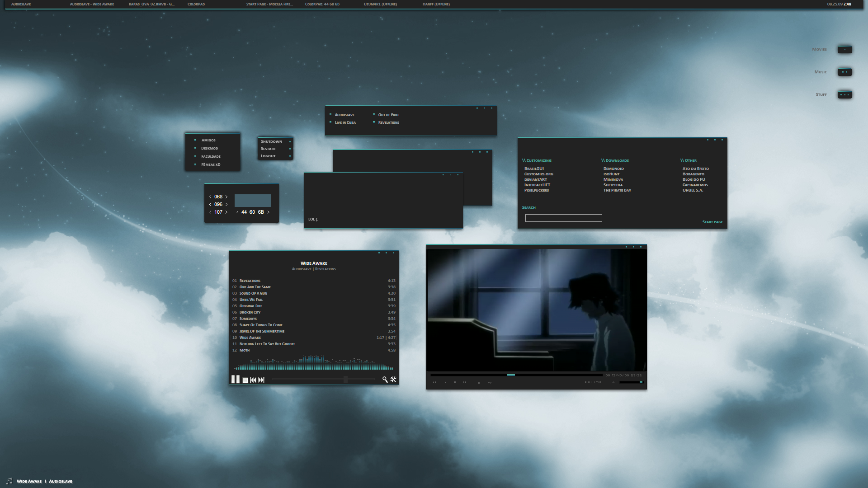Click the music note icon at bottom left
Screen dimensions: 868x488
(x=9, y=481)
